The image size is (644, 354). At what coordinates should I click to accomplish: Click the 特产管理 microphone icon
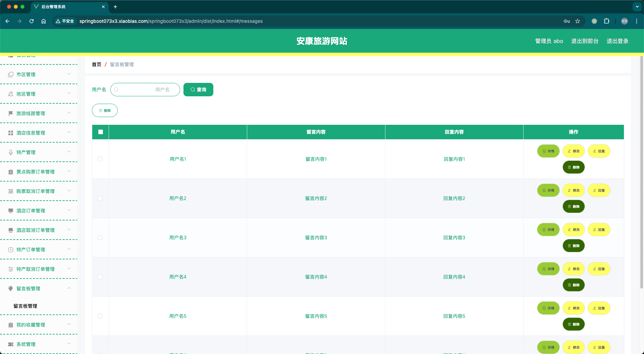pyautogui.click(x=11, y=152)
